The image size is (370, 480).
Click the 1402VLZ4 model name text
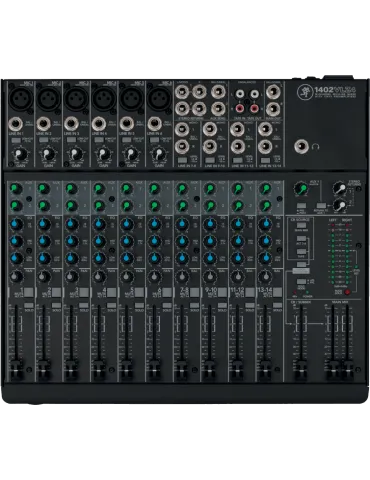[335, 89]
